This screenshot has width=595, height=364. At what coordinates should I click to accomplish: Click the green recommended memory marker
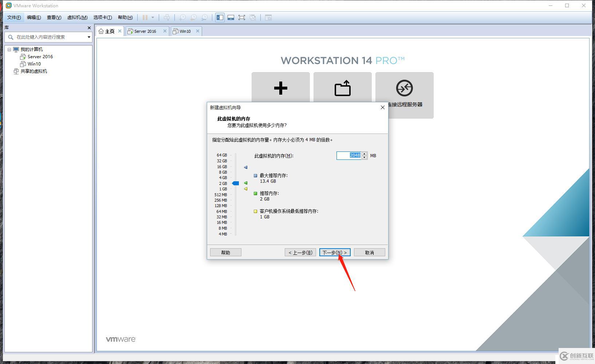pyautogui.click(x=245, y=183)
